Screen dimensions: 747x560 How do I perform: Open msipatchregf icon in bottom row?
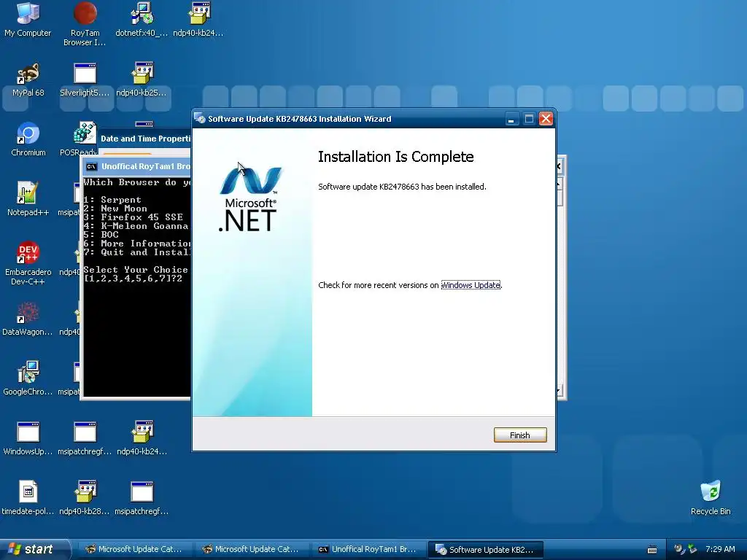142,497
